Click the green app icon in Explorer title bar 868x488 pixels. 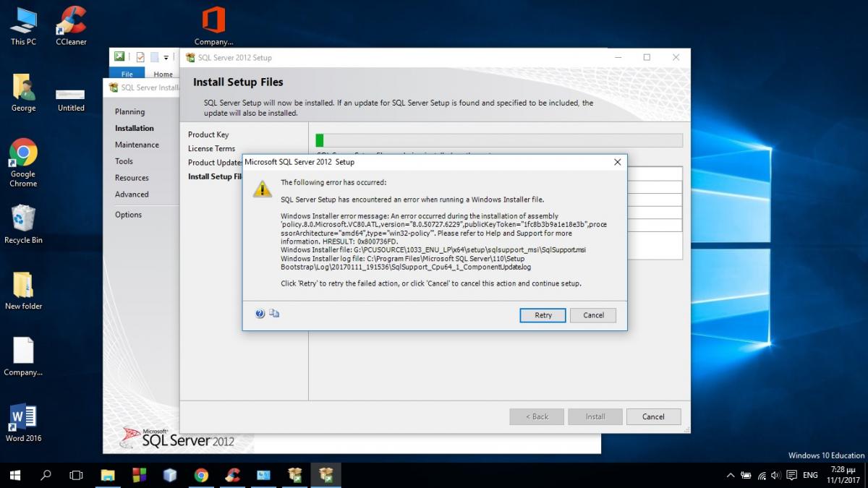[x=119, y=56]
